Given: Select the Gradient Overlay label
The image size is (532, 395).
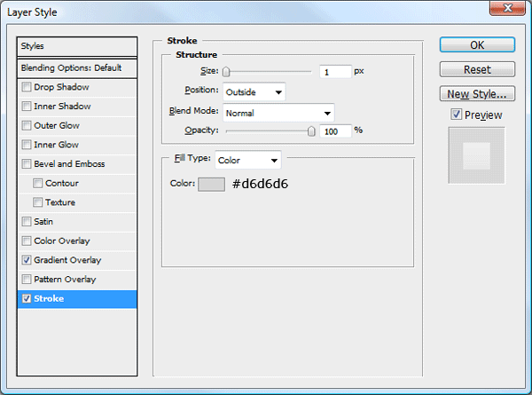Looking at the screenshot, I should 67,260.
